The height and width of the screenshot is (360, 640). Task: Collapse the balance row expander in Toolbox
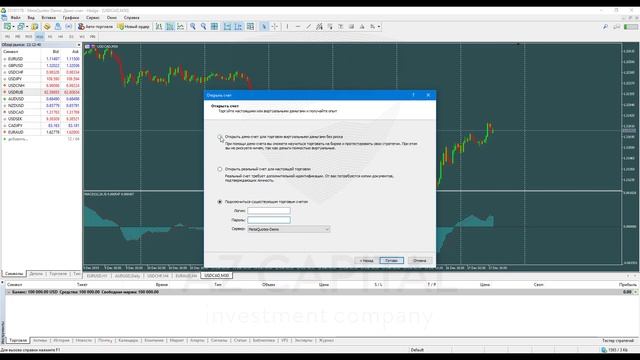pyautogui.click(x=9, y=292)
